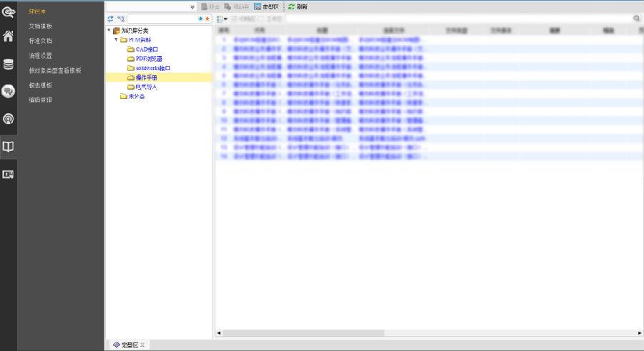The image size is (644, 351).
Task: Select the 操作手册 folder
Action: [146, 77]
